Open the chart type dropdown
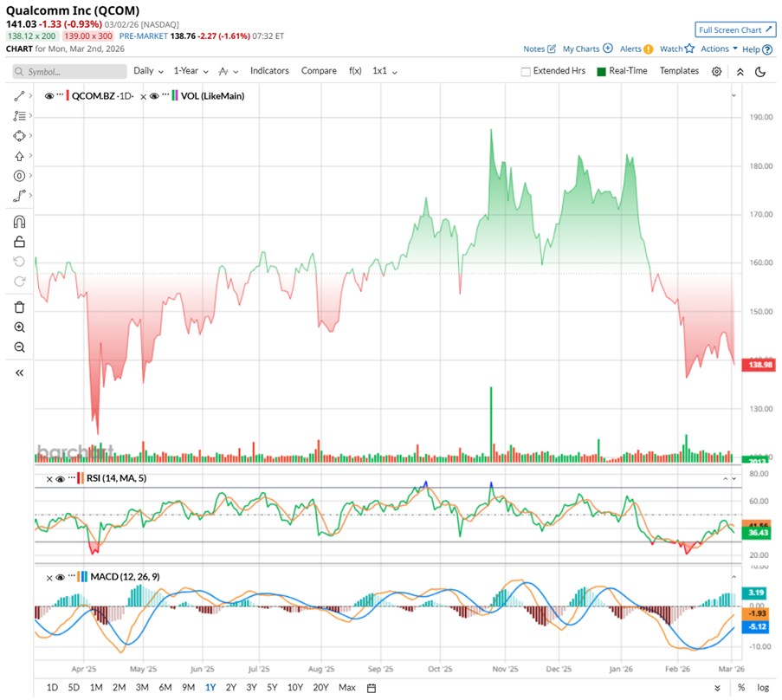Image resolution: width=782 pixels, height=700 pixels. pos(229,71)
